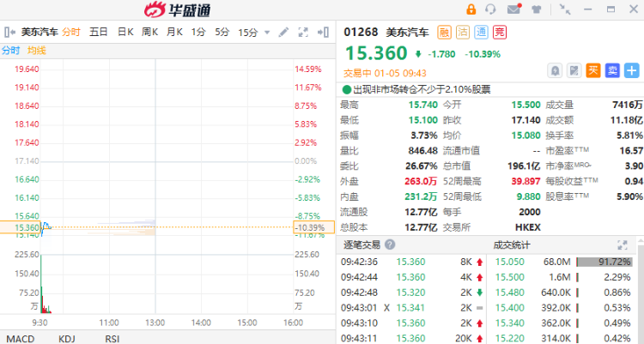Viewport: 644px width, 344px height.
Task: Expand the 15分 period dropdown arrow
Action: click(x=267, y=33)
